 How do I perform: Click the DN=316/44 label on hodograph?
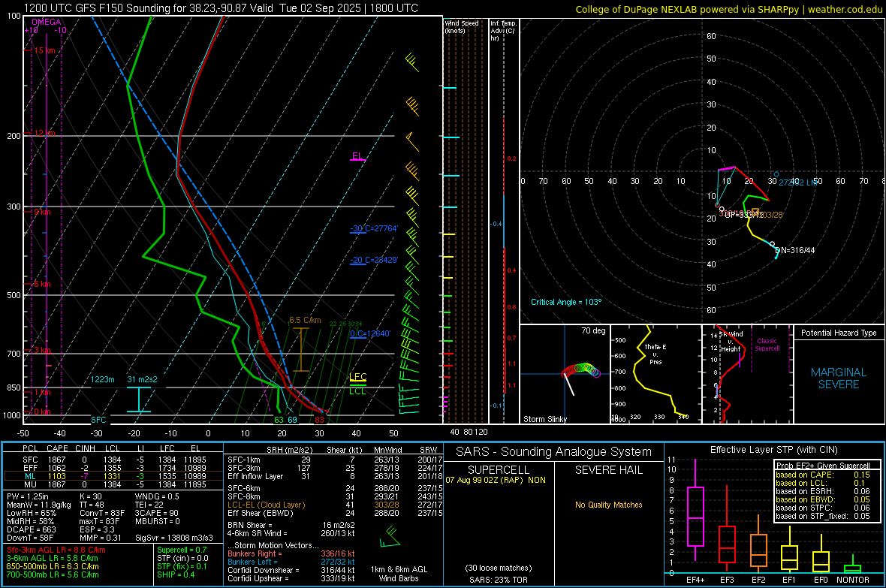point(795,250)
